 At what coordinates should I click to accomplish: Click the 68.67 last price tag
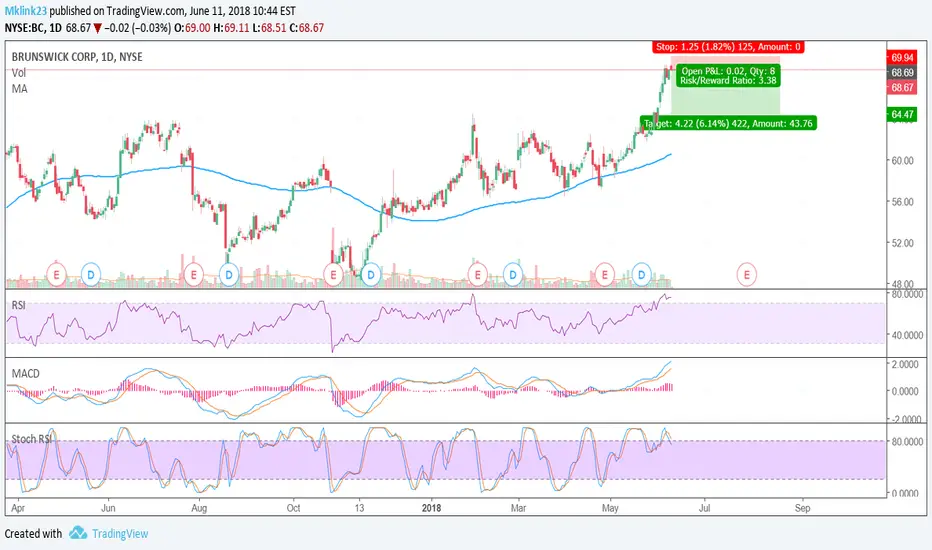[902, 87]
